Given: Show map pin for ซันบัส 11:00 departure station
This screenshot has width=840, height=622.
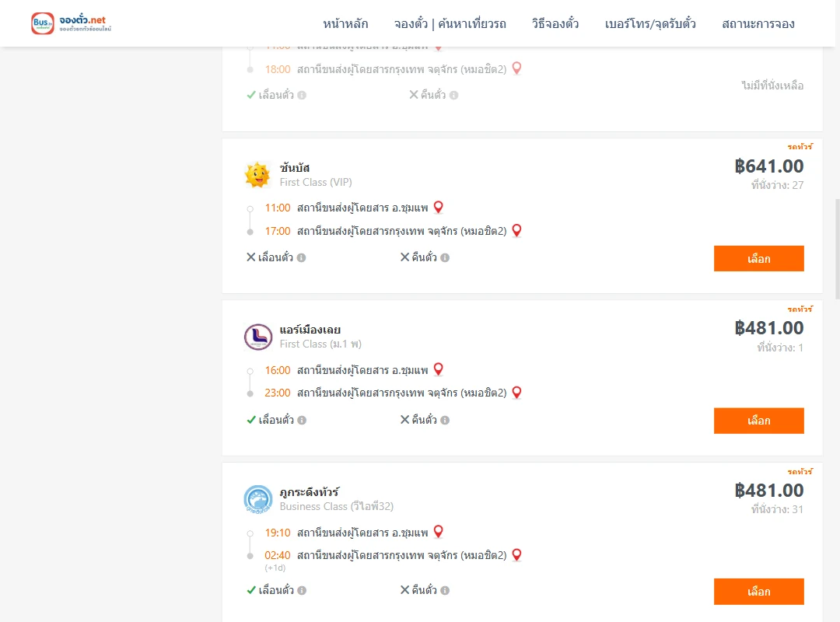Looking at the screenshot, I should pos(438,208).
